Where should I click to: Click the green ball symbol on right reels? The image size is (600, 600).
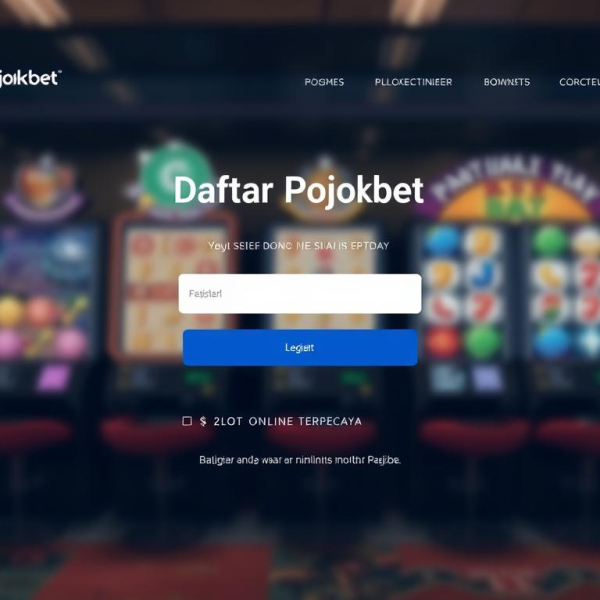(x=483, y=342)
